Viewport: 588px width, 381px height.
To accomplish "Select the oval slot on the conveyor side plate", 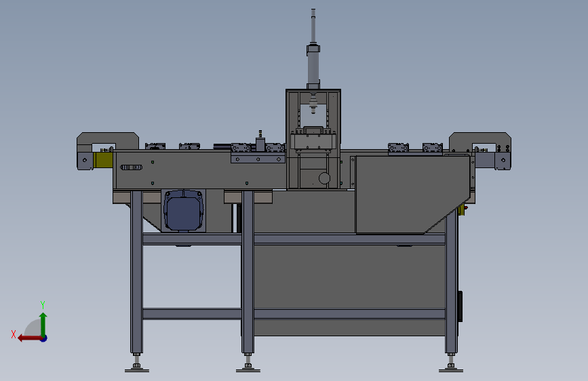I will 132,167.
